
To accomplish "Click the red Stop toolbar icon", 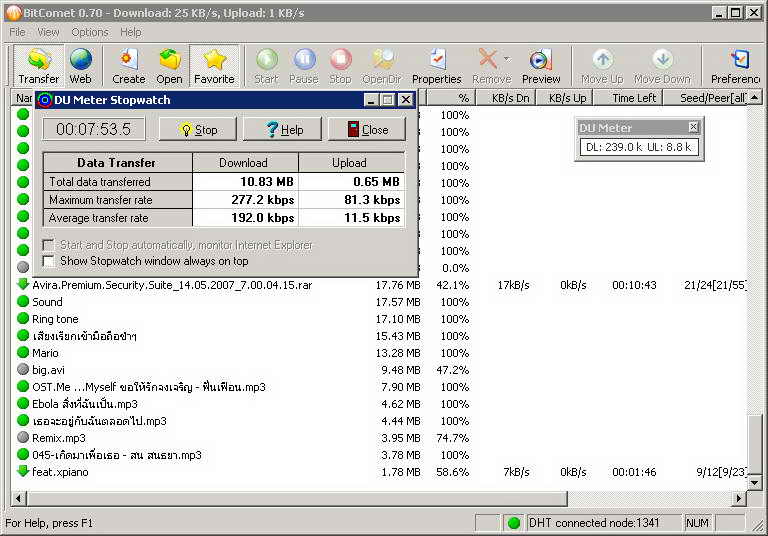I will [340, 66].
